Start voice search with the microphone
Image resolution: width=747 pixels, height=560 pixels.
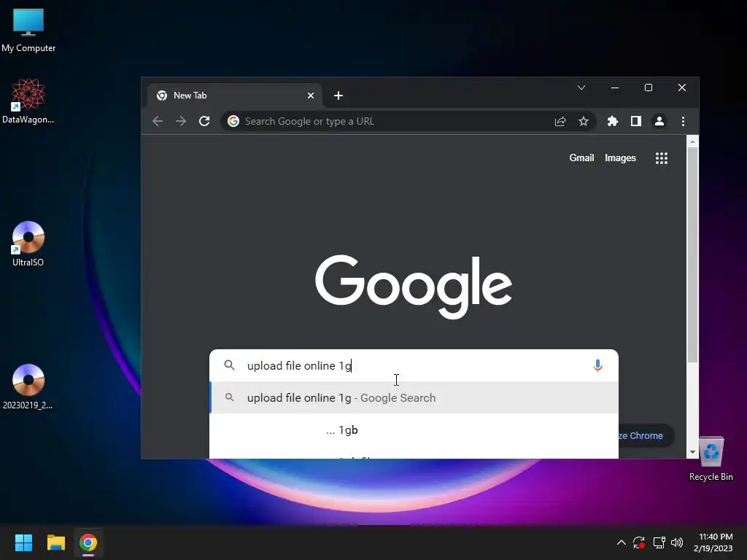tap(597, 366)
